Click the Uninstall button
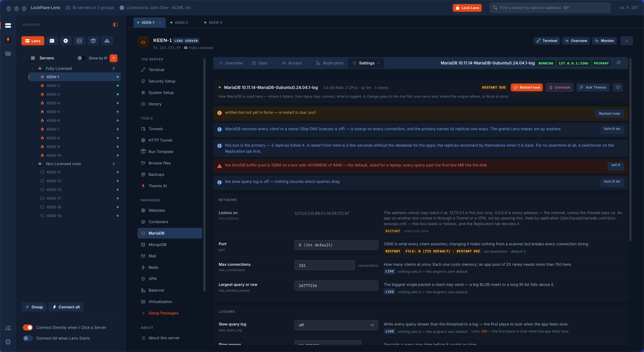The height and width of the screenshot is (352, 644). click(559, 88)
